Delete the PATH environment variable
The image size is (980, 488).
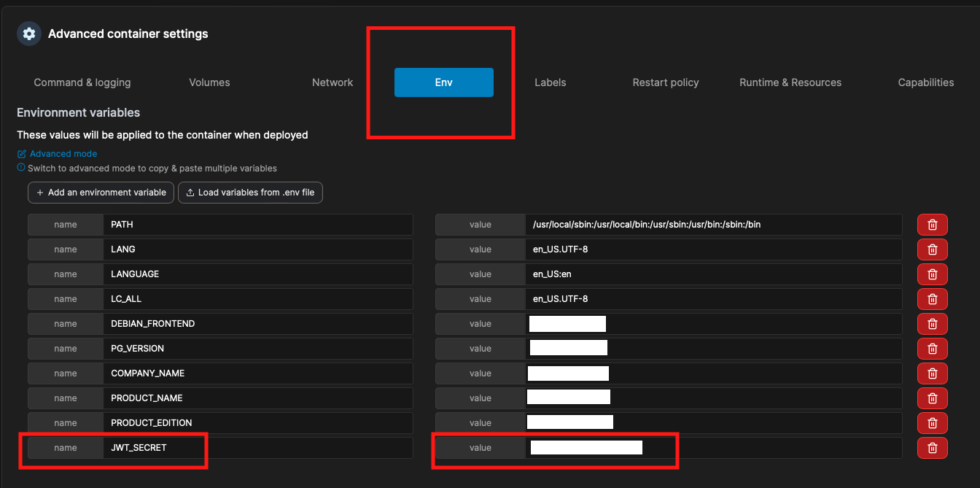[932, 225]
